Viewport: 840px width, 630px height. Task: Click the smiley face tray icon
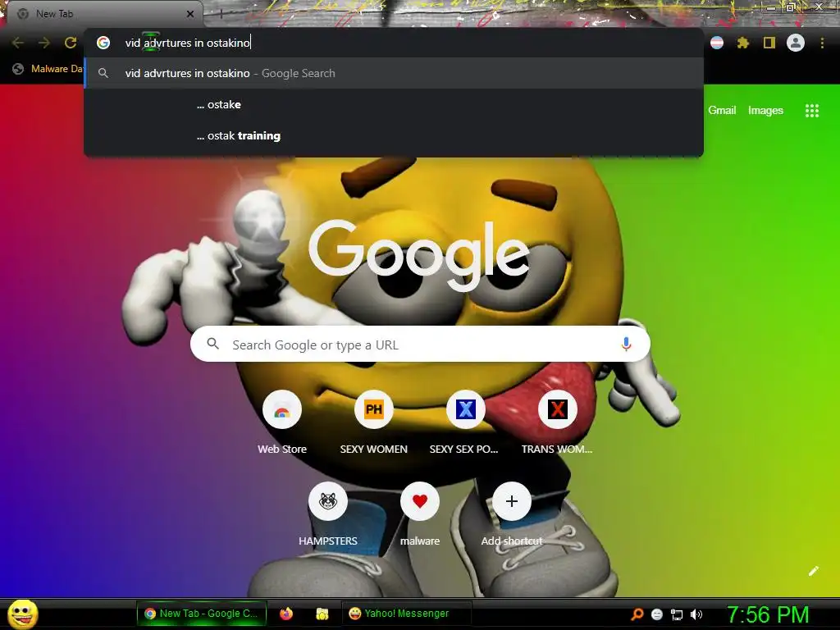657,614
